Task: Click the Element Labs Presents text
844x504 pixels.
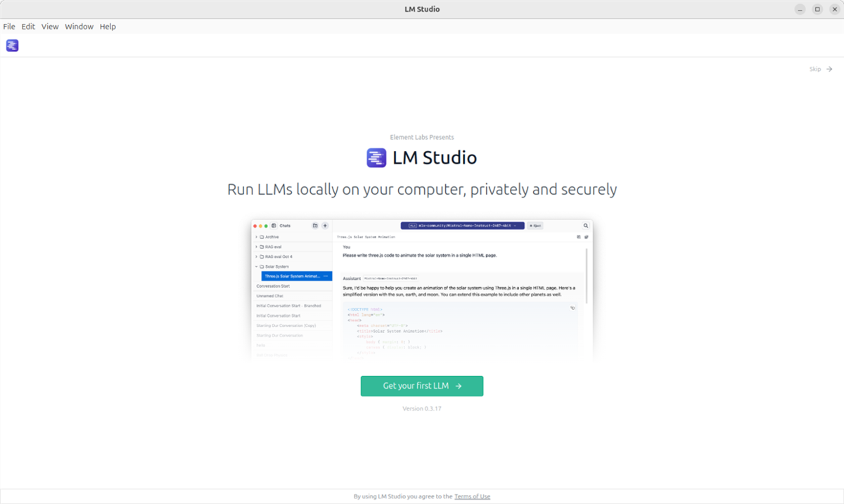Action: (422, 137)
